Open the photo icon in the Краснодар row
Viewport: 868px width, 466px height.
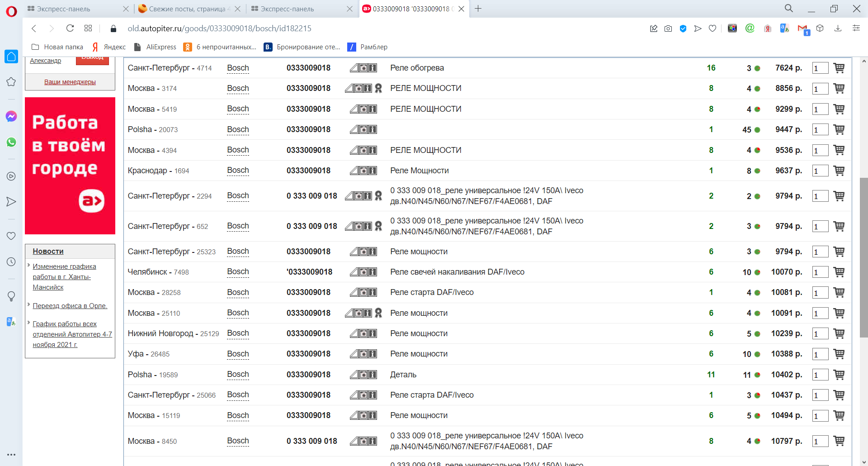(363, 171)
